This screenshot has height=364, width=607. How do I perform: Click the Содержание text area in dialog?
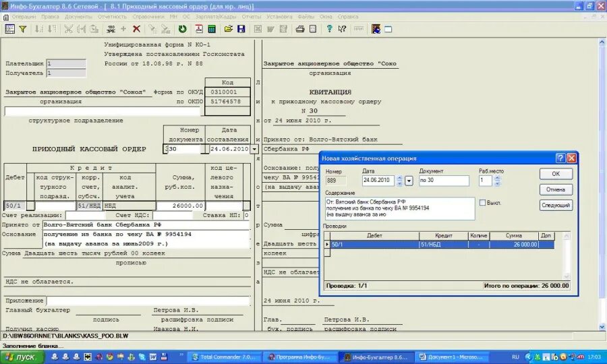[x=400, y=208]
